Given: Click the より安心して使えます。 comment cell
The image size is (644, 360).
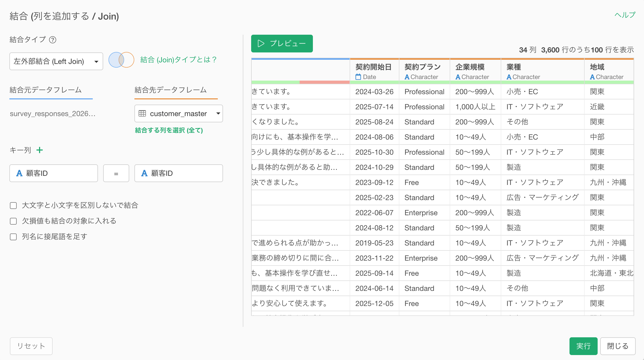Looking at the screenshot, I should click(301, 303).
